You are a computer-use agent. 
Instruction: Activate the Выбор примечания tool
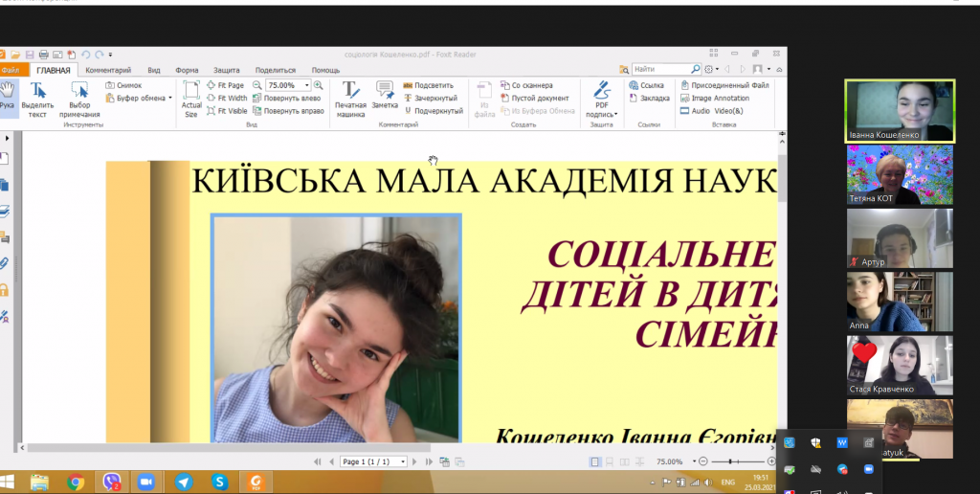click(x=79, y=100)
